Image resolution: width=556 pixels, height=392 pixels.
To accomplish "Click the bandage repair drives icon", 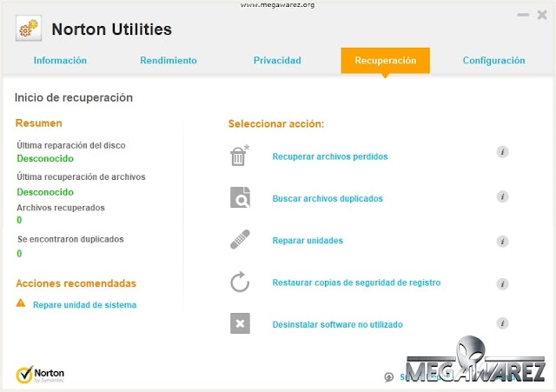I will coord(240,239).
